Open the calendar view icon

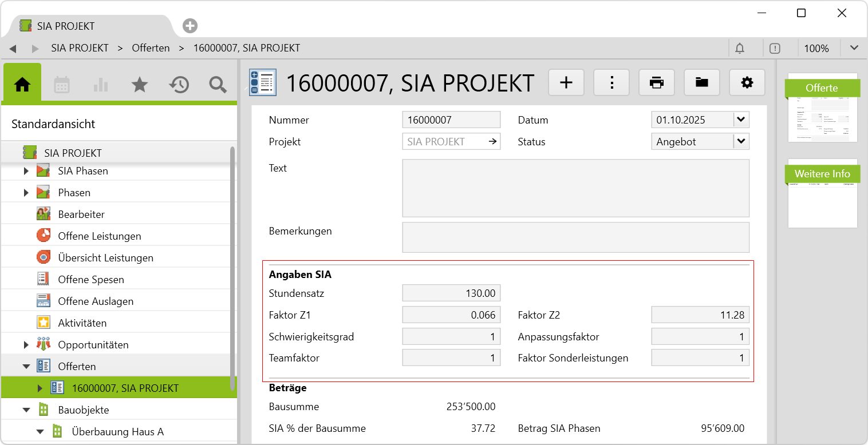tap(62, 85)
